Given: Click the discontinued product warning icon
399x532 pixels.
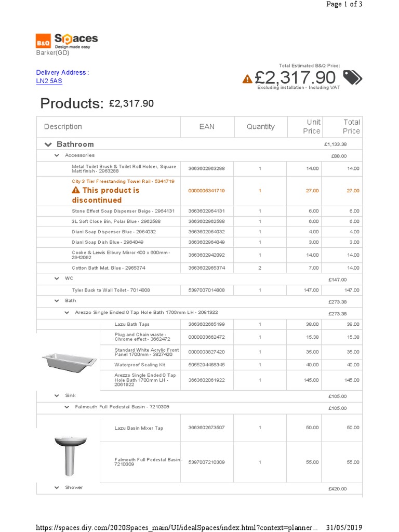Looking at the screenshot, I should click(x=76, y=191).
